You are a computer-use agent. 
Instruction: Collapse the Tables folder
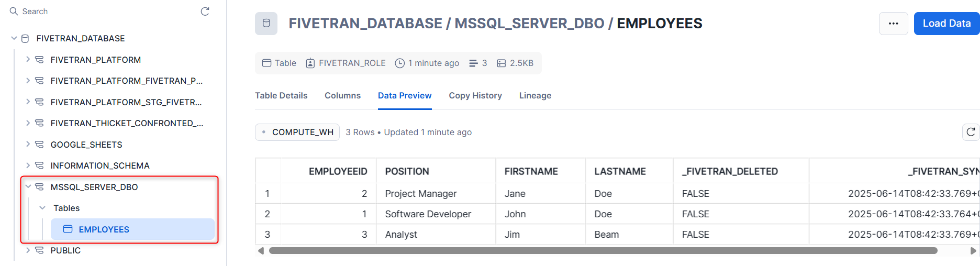pyautogui.click(x=42, y=208)
